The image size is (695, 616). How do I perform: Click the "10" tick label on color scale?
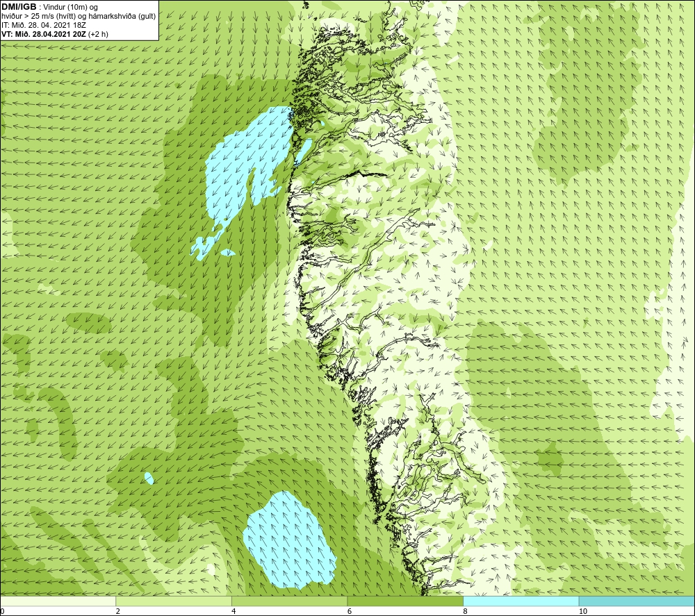click(x=583, y=611)
